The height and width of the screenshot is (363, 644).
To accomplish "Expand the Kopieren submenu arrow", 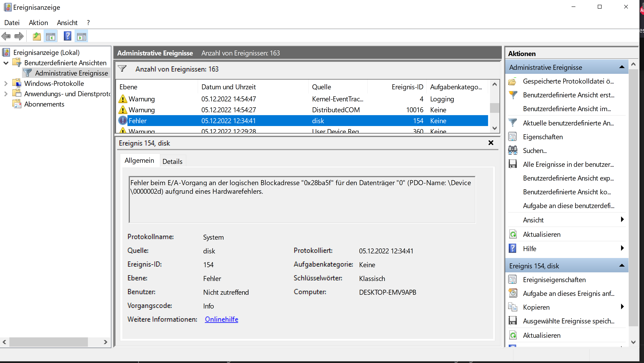I will tap(622, 307).
